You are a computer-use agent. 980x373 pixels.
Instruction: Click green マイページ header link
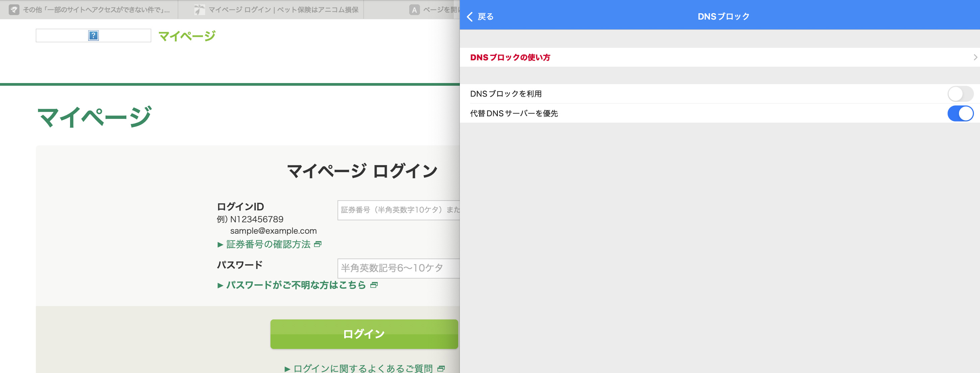187,36
